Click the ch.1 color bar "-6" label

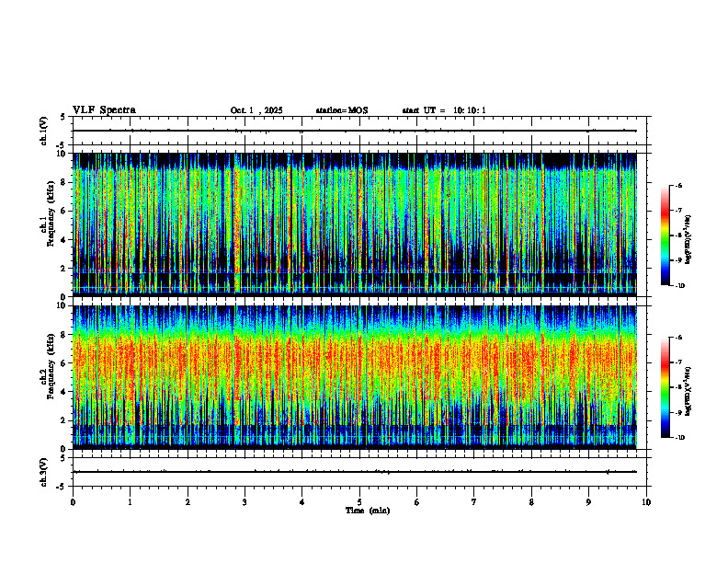click(677, 186)
